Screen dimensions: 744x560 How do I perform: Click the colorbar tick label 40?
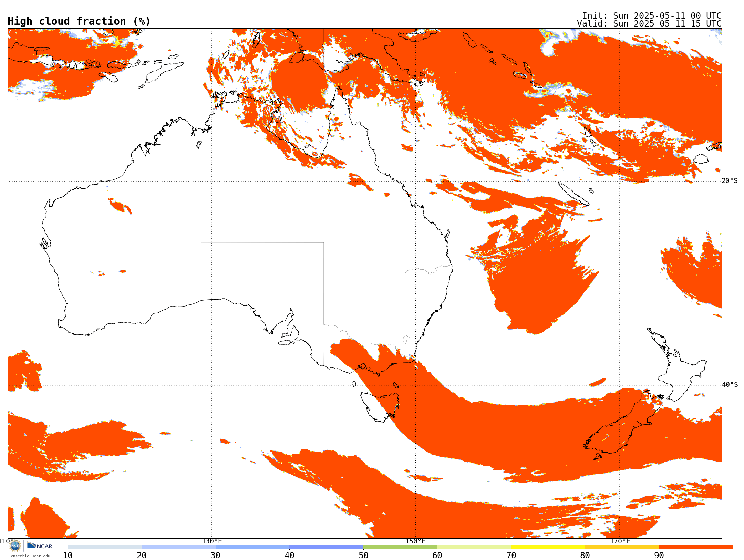pos(289,556)
